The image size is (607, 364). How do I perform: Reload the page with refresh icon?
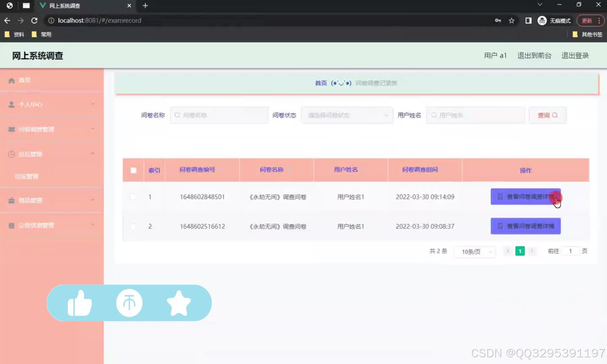click(x=34, y=21)
